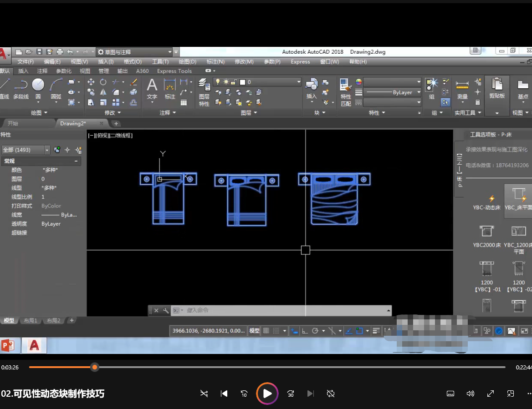This screenshot has width=532, height=409.
Task: Click the Insert block (插入) icon
Action: pyautogui.click(x=312, y=89)
